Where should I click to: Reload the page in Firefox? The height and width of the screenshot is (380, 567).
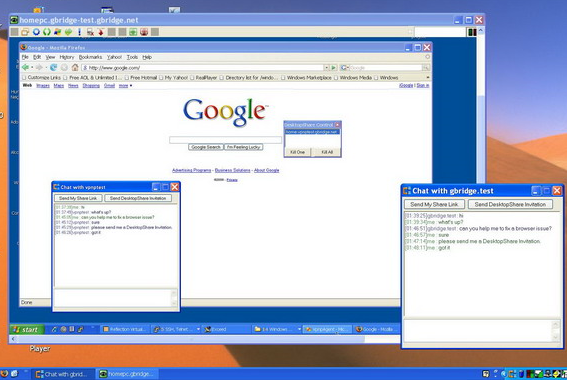(x=54, y=67)
